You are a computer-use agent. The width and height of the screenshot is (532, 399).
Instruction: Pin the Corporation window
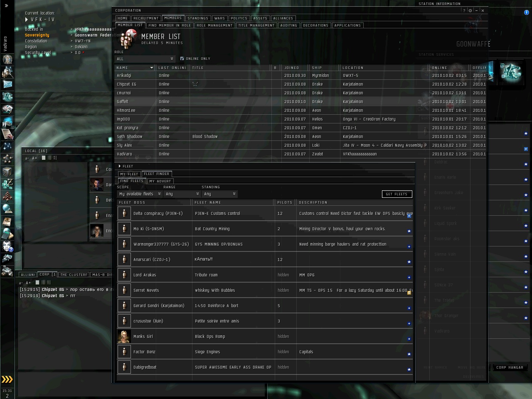pyautogui.click(x=470, y=10)
